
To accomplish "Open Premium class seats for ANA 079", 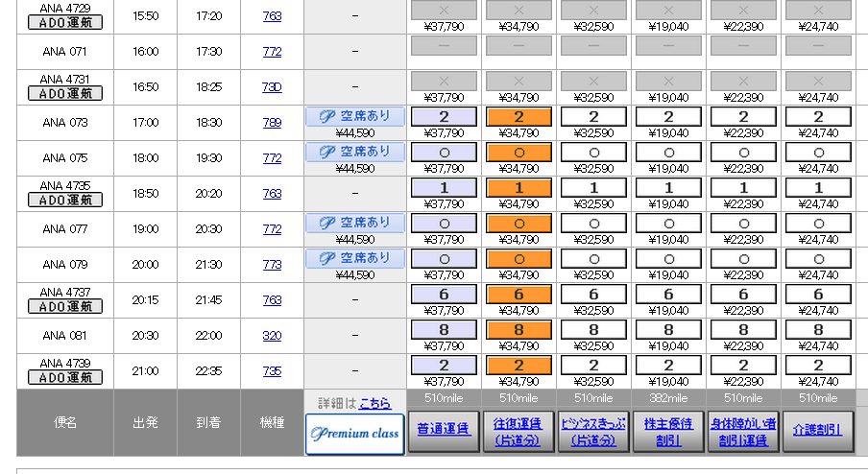I will 355,259.
